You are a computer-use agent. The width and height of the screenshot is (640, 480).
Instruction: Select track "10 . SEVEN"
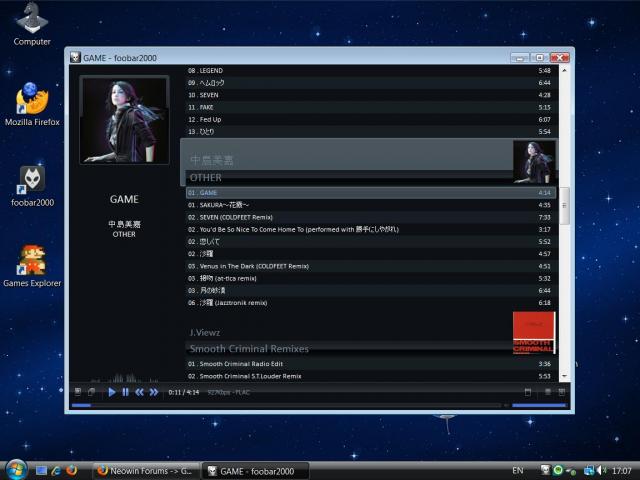[x=369, y=95]
